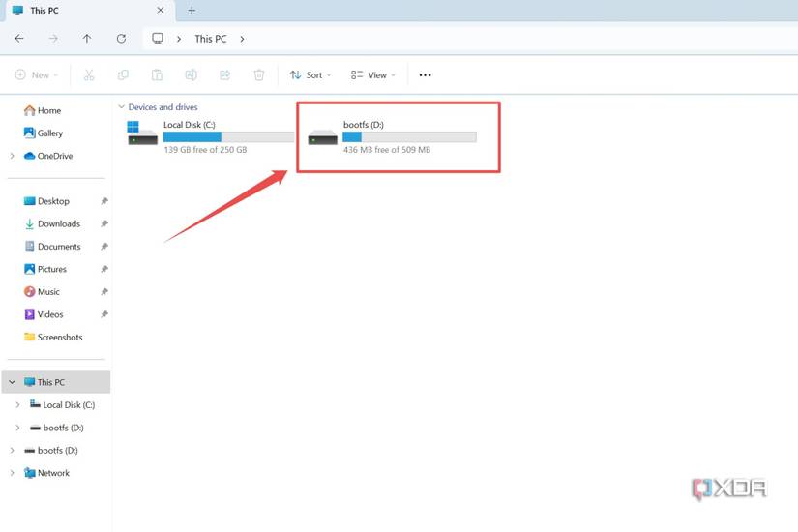
Task: Collapse the This PC tree node
Action: pyautogui.click(x=12, y=382)
